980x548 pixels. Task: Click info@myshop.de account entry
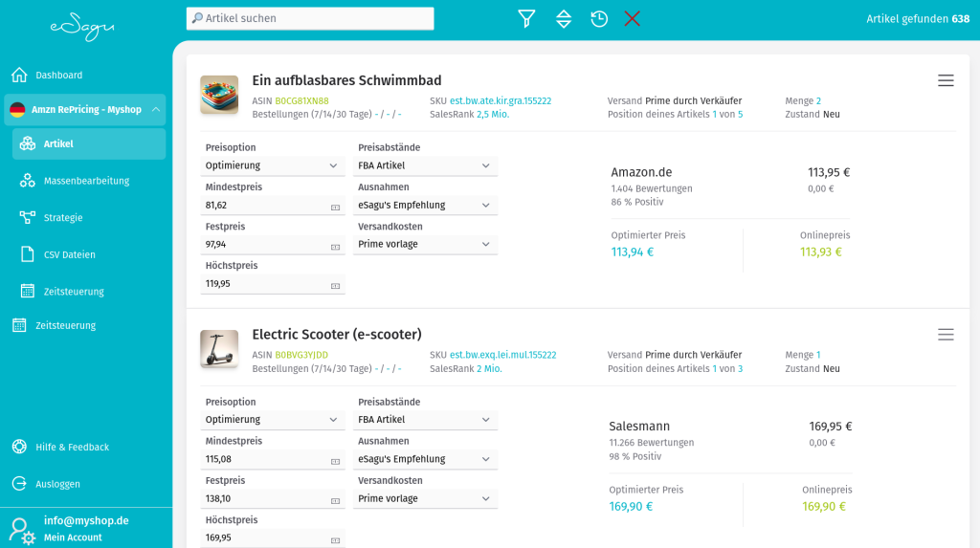pos(86,520)
